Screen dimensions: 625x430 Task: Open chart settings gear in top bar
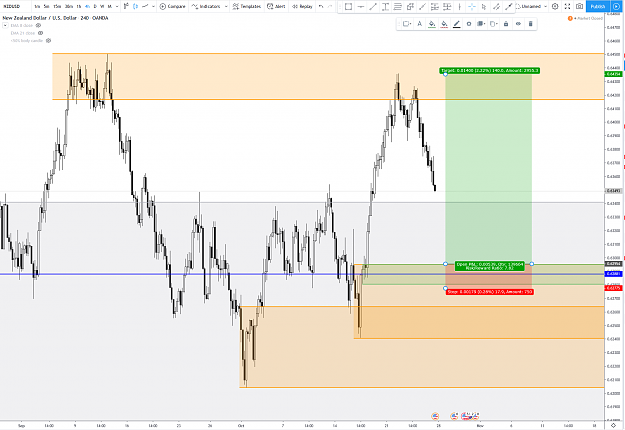point(555,6)
